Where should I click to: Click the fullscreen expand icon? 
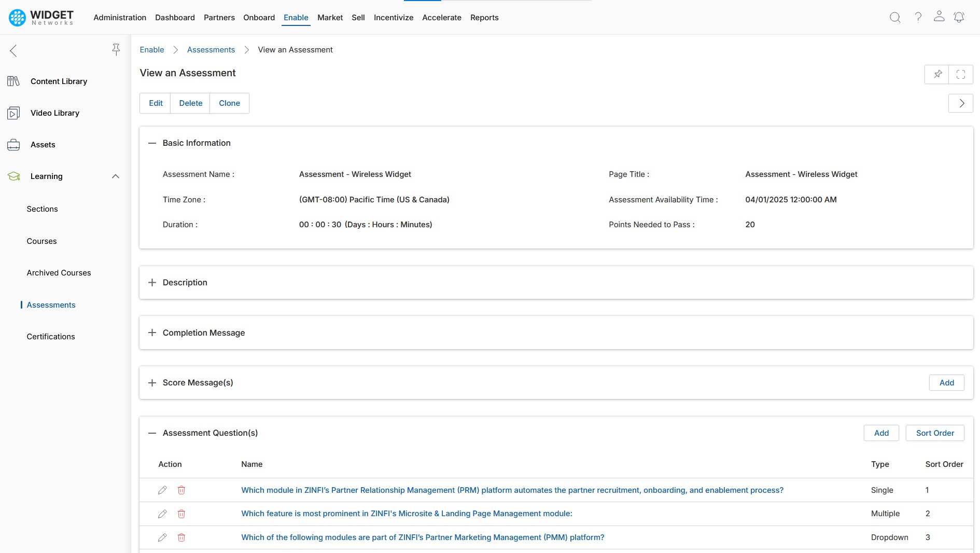click(x=961, y=75)
